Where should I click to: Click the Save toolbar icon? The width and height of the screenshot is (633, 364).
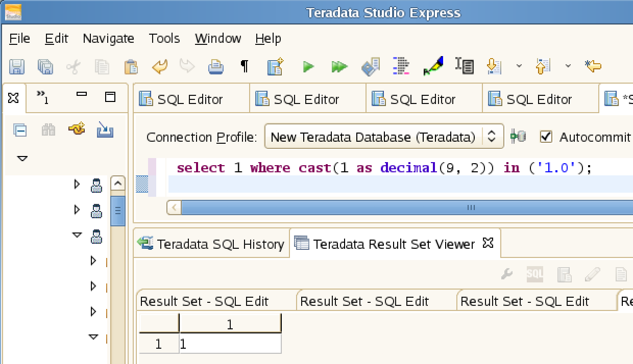tap(17, 66)
